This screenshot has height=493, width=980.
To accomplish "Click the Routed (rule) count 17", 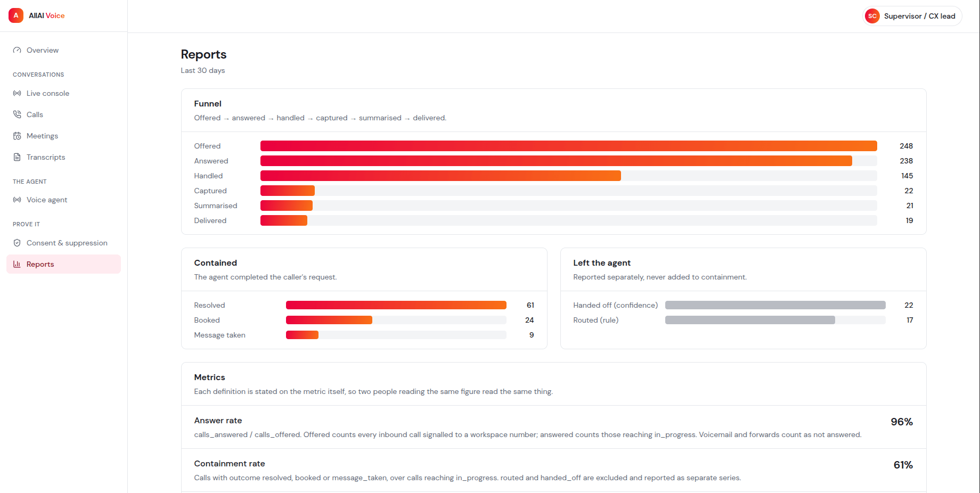I will tap(910, 320).
